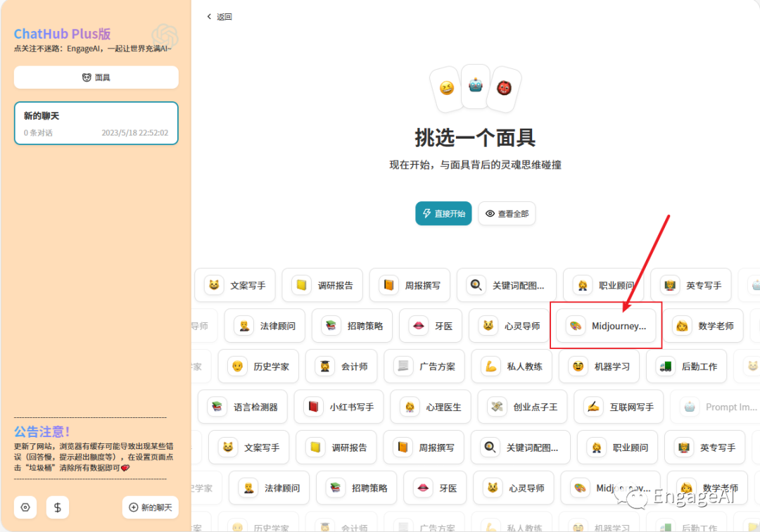The height and width of the screenshot is (532, 760).
Task: Pick the faded Prompt Im... mask
Action: tap(716, 407)
